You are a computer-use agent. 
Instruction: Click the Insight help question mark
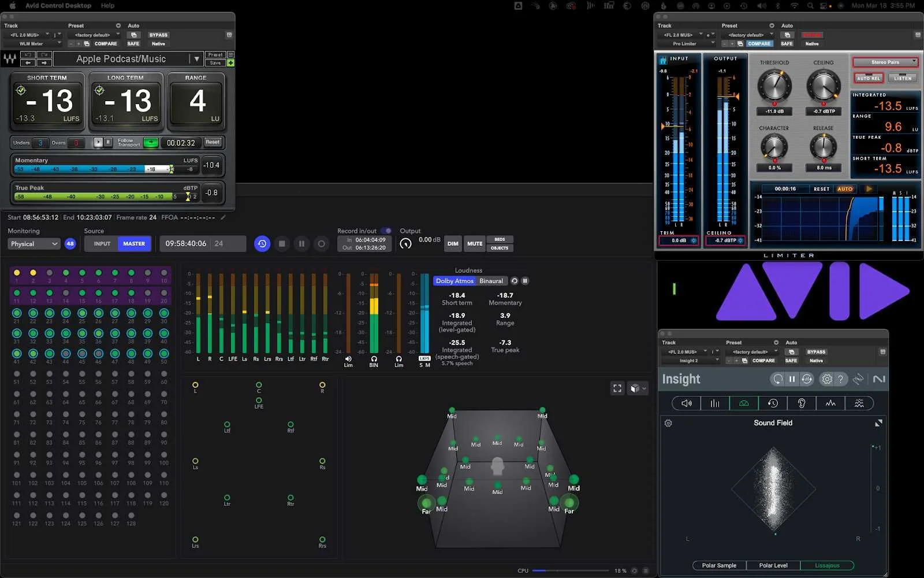[840, 379]
